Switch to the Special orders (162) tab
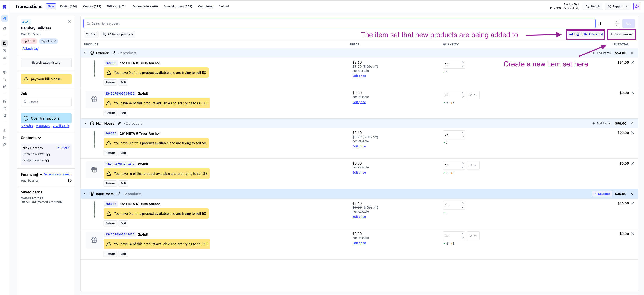 click(178, 6)
